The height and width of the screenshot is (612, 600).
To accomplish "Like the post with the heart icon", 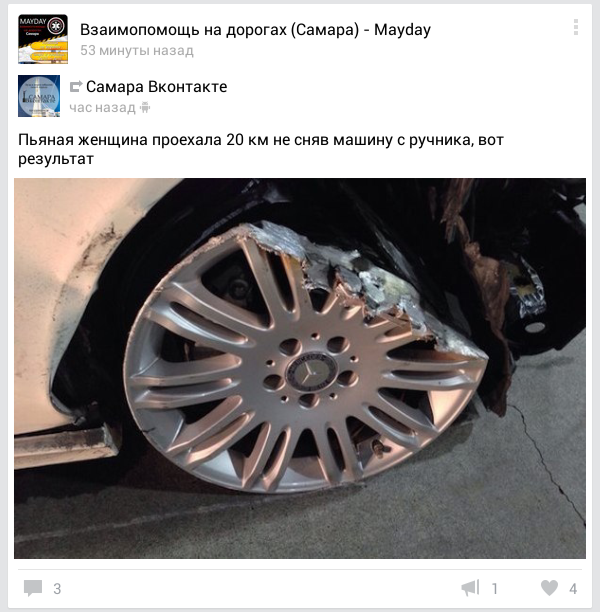I will coord(549,588).
